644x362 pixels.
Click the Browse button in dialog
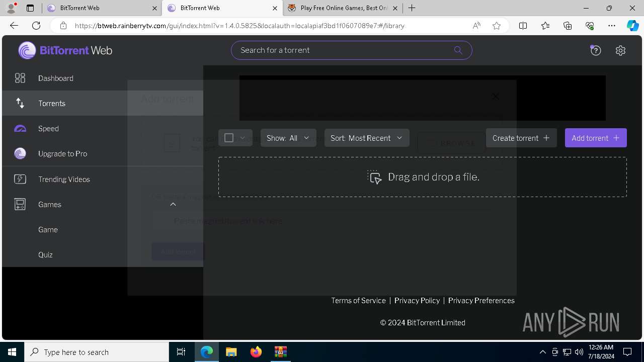[x=451, y=143]
